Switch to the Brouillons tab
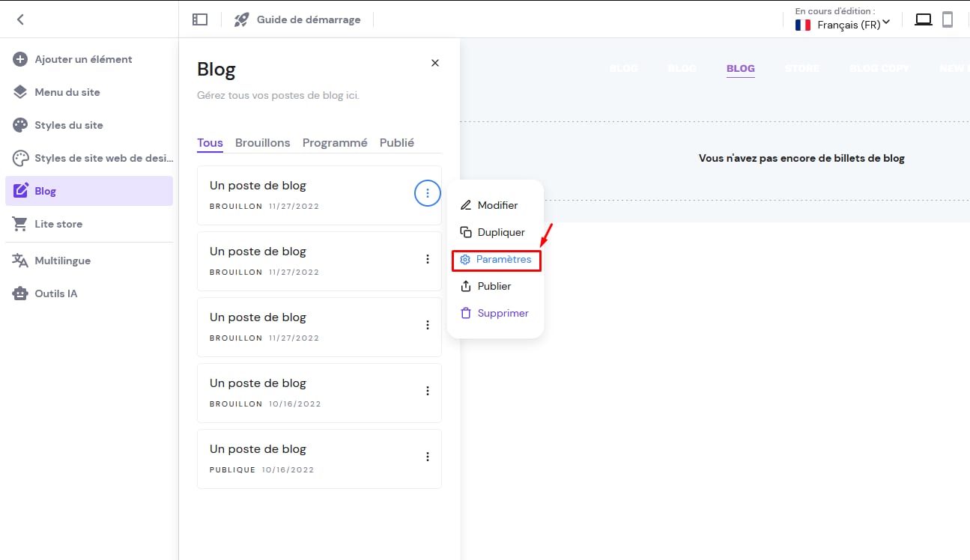970x560 pixels. point(262,142)
